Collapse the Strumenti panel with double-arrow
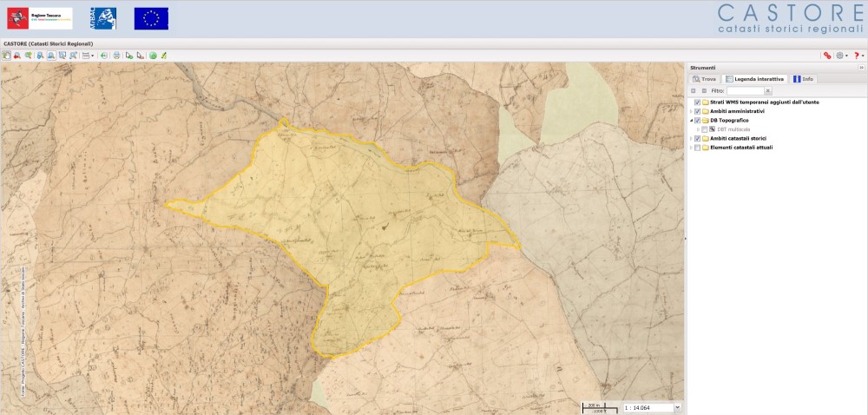The width and height of the screenshot is (868, 415). click(861, 68)
